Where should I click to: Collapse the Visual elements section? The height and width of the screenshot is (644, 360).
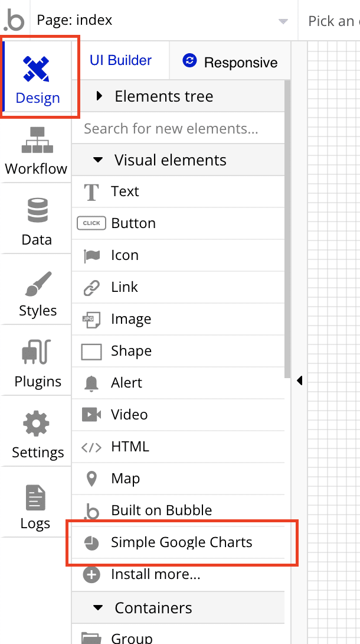[178, 160]
